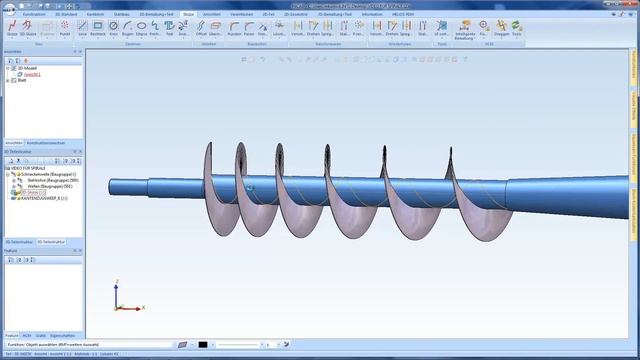The image size is (640, 360).
Task: Close the 3D-Teilestruktur panel
Action: click(x=80, y=151)
